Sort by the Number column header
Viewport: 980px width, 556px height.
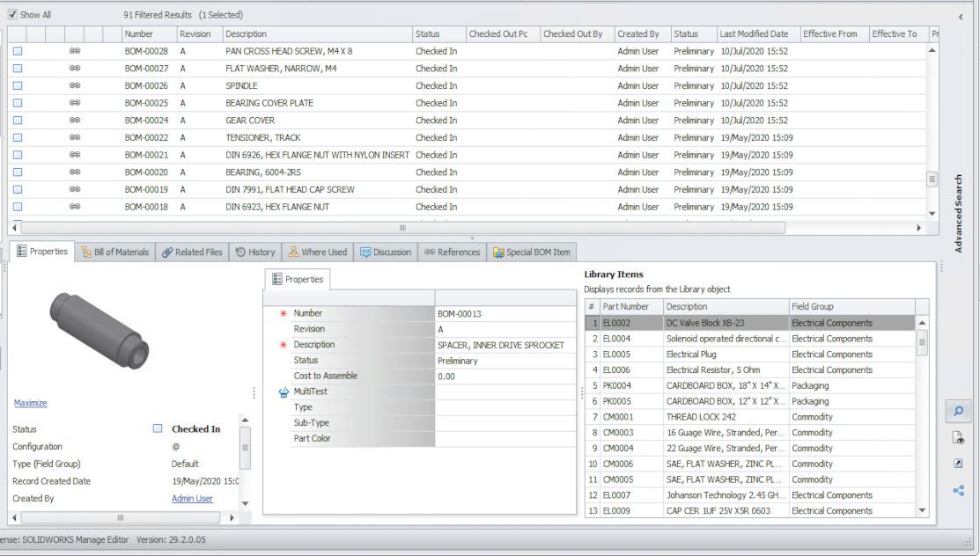149,33
